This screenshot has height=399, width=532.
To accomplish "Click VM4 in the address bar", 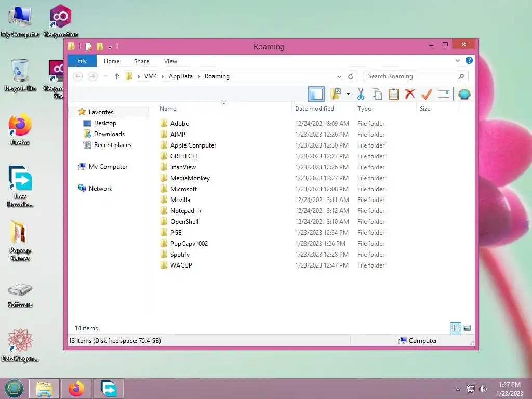I will point(151,76).
